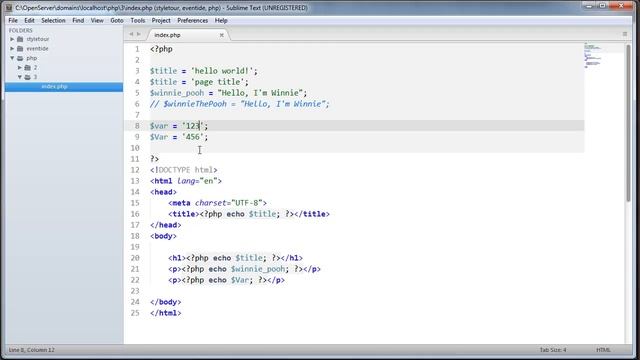Open the HTML syntax selector
The width and height of the screenshot is (640, 360).
pyautogui.click(x=603, y=350)
